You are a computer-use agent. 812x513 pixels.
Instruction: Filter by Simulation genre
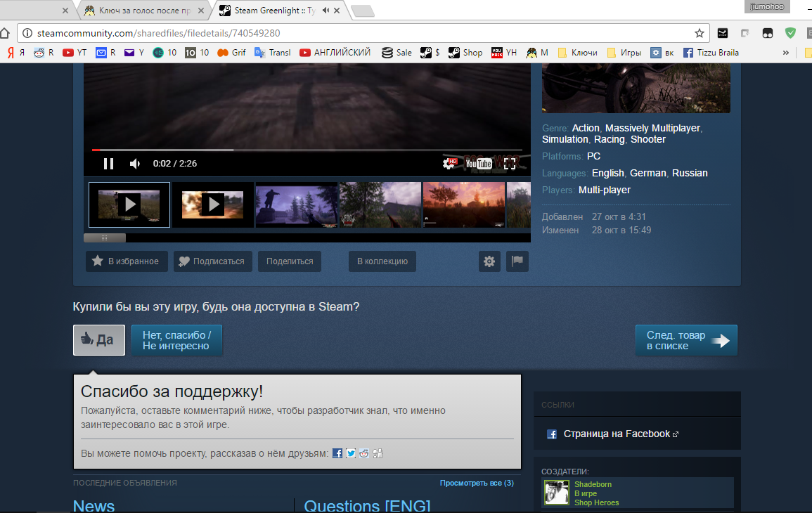tap(565, 139)
